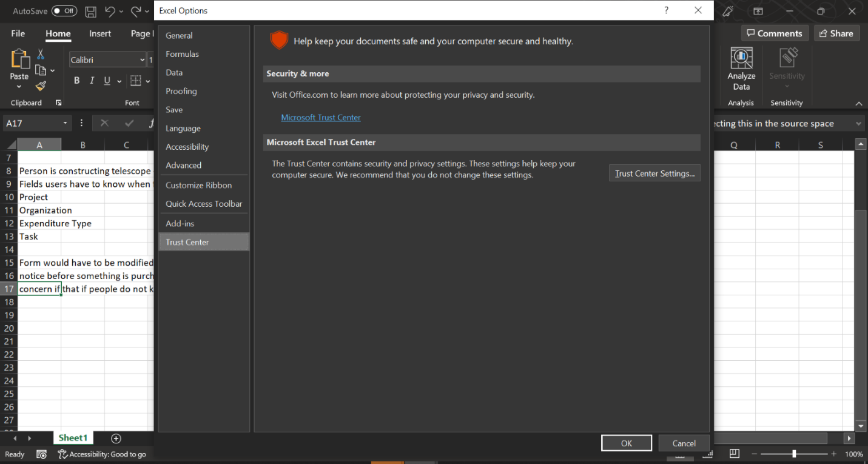Open the File tab
The width and height of the screenshot is (868, 464).
coord(18,33)
